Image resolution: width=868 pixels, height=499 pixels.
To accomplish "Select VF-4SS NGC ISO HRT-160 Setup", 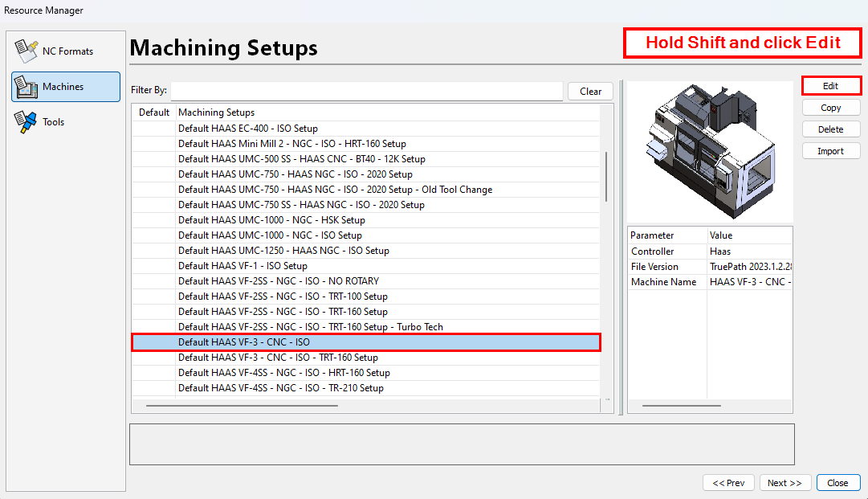I will pyautogui.click(x=366, y=374).
